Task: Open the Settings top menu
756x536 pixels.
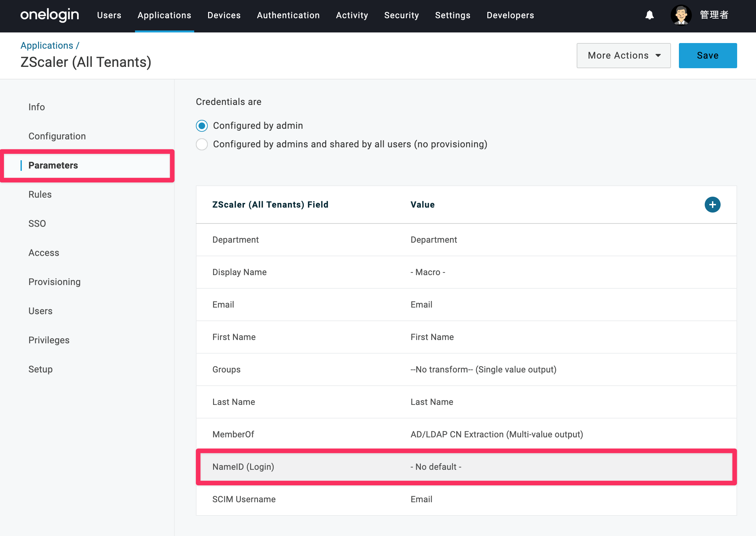Action: [x=453, y=15]
